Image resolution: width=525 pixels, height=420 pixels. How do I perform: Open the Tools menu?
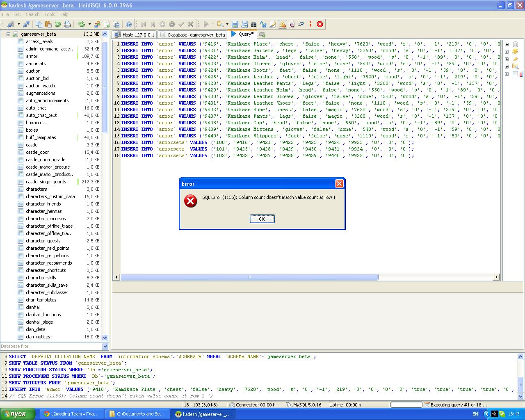[50, 14]
